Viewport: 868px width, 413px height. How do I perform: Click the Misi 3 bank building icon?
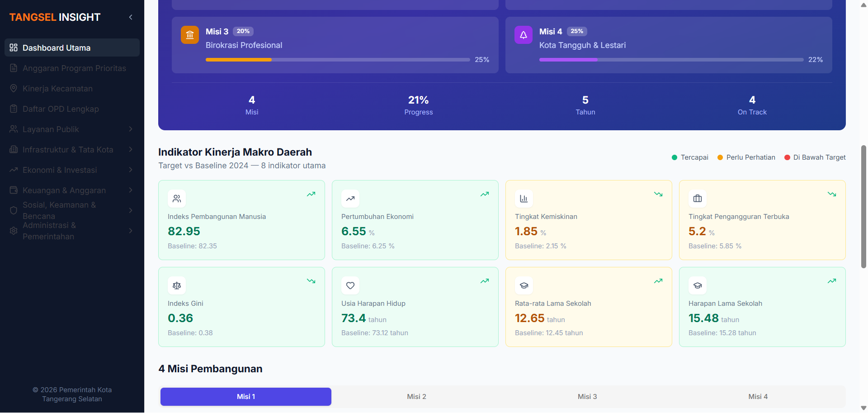pyautogui.click(x=190, y=35)
